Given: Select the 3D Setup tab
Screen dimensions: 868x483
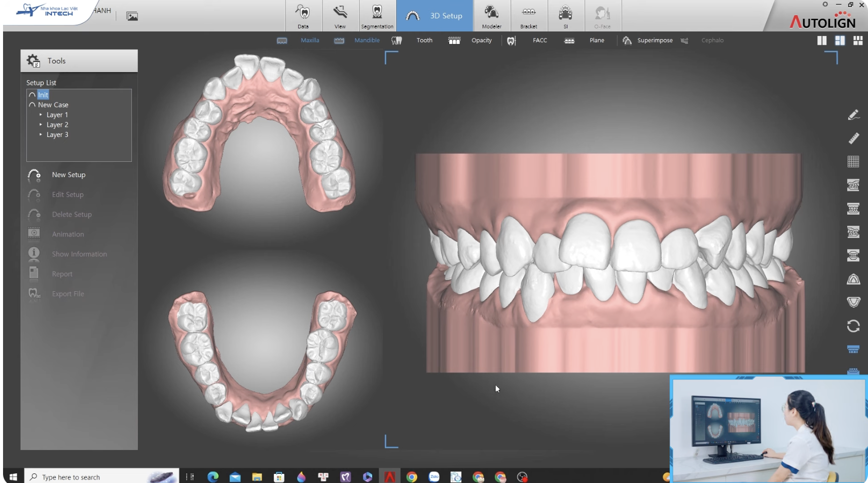Looking at the screenshot, I should [x=435, y=16].
